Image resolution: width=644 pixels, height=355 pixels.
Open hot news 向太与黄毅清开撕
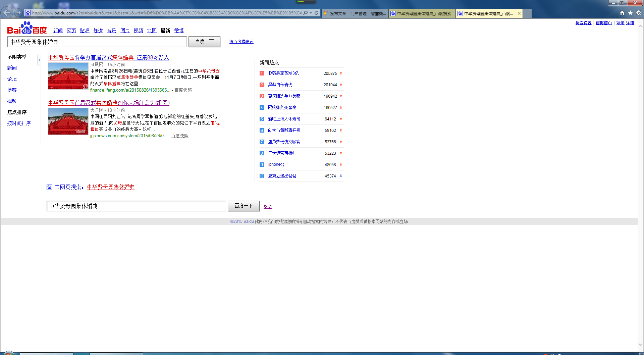coord(284,130)
